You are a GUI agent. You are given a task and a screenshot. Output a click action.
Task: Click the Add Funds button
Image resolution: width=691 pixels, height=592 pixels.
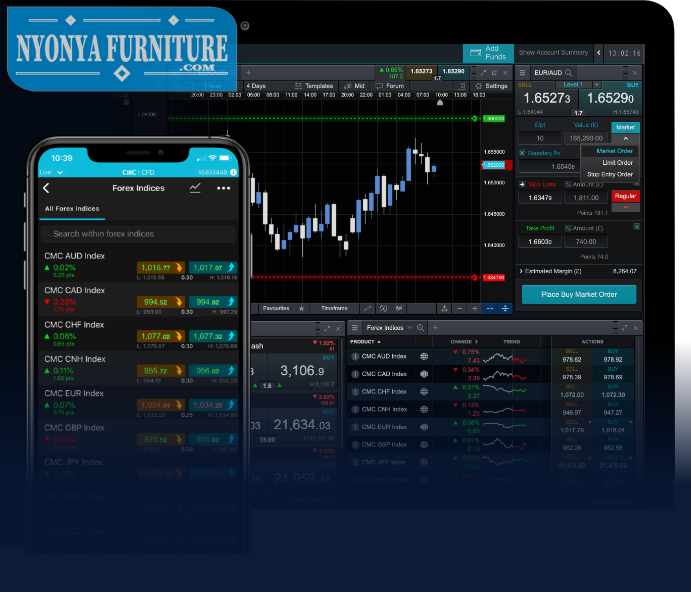488,53
